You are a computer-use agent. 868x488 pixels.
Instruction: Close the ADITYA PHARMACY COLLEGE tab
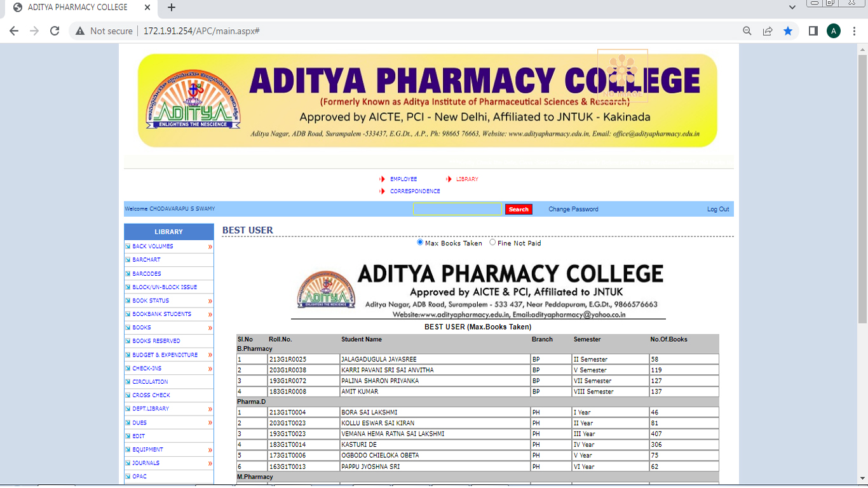click(x=147, y=8)
